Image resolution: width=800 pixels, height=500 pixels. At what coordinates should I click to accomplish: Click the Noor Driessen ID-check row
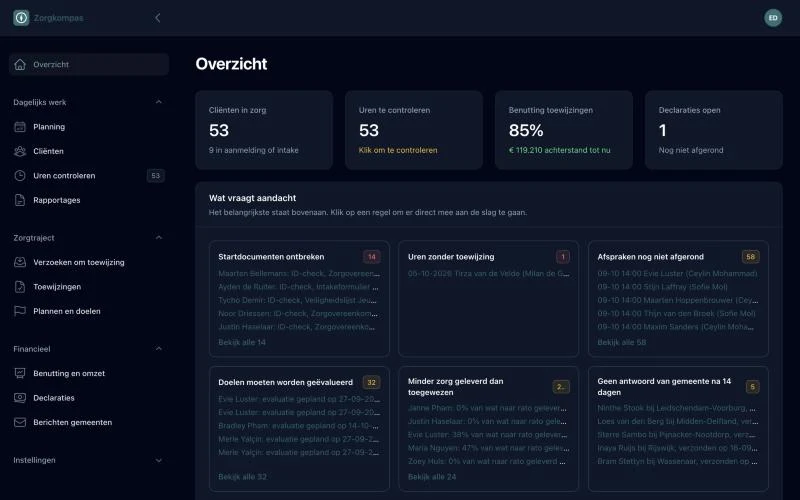click(x=299, y=313)
